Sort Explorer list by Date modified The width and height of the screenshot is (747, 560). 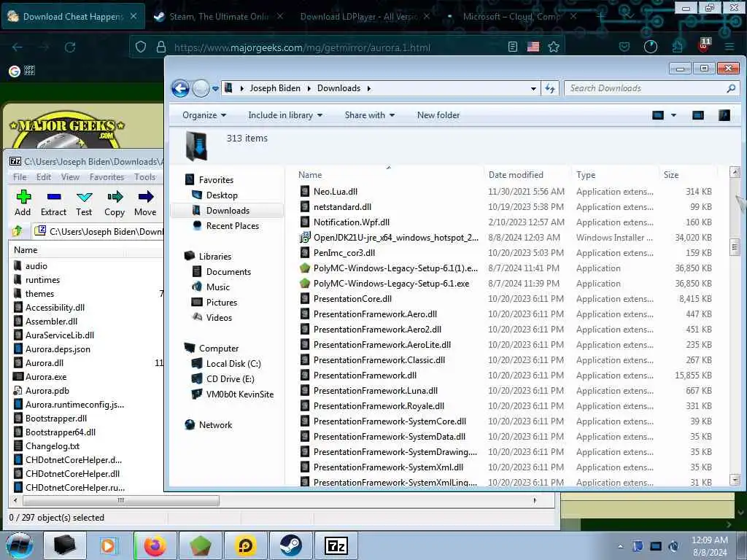[516, 175]
